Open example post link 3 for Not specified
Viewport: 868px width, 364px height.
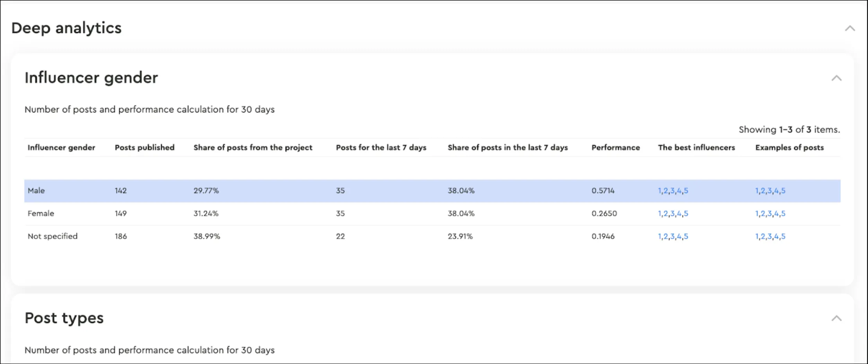[769, 236]
